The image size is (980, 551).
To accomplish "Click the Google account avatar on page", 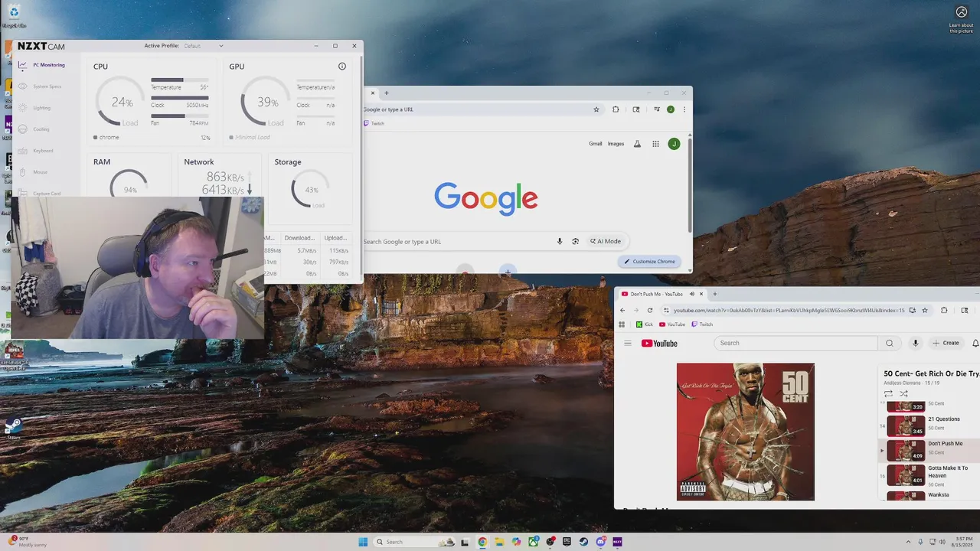I will (674, 144).
